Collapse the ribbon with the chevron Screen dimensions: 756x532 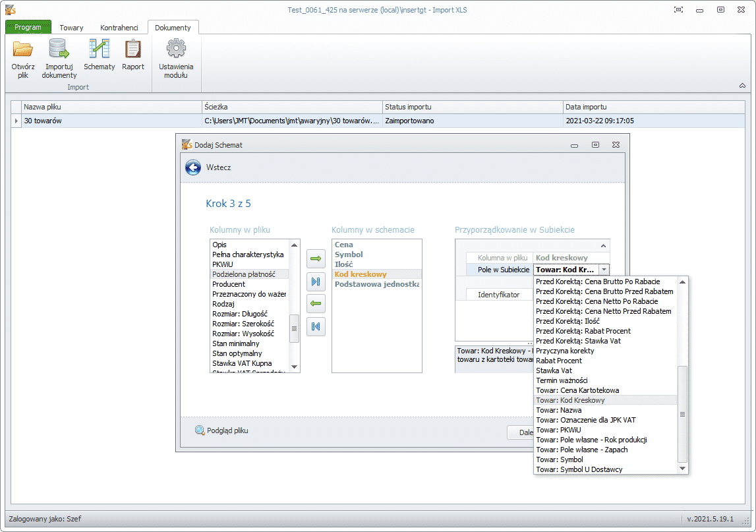tap(742, 86)
